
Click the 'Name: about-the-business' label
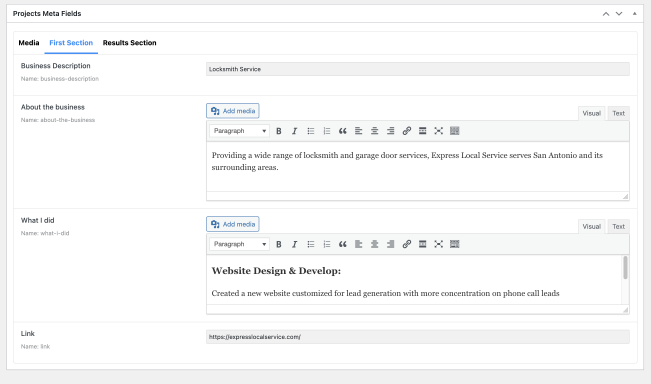58,120
